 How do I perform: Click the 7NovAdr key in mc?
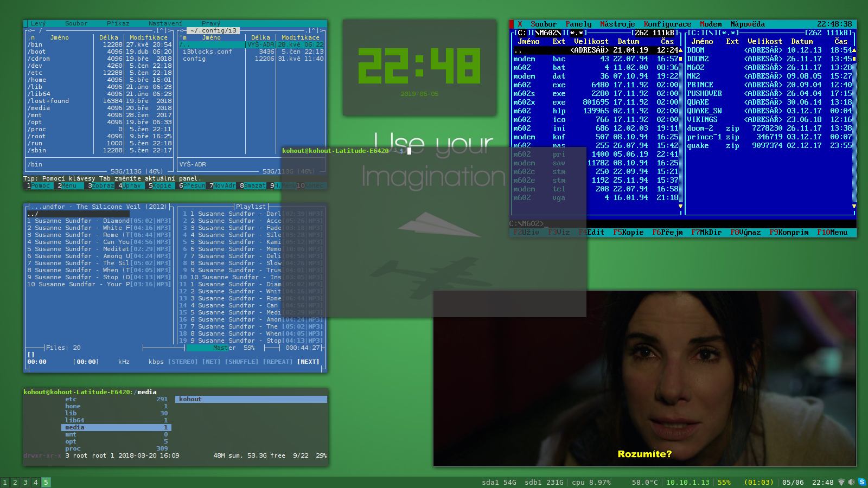222,185
